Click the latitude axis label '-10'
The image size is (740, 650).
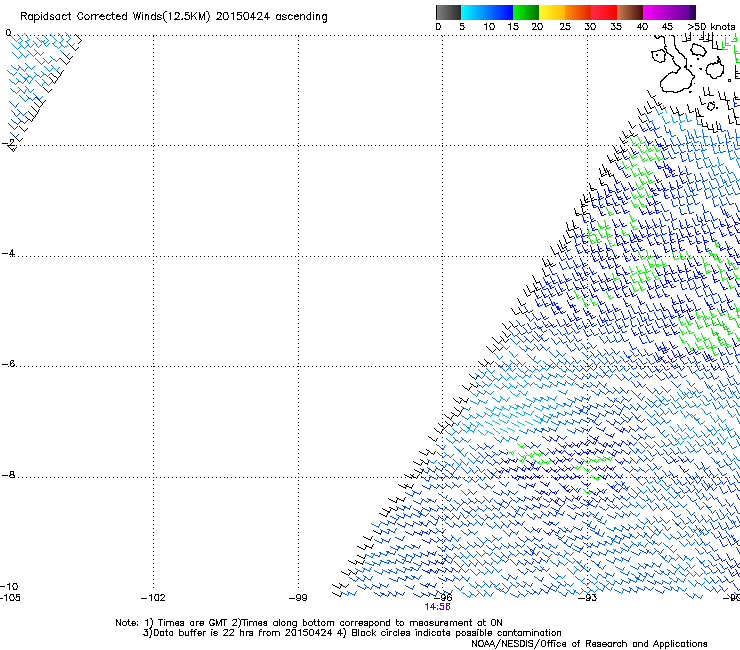click(9, 586)
